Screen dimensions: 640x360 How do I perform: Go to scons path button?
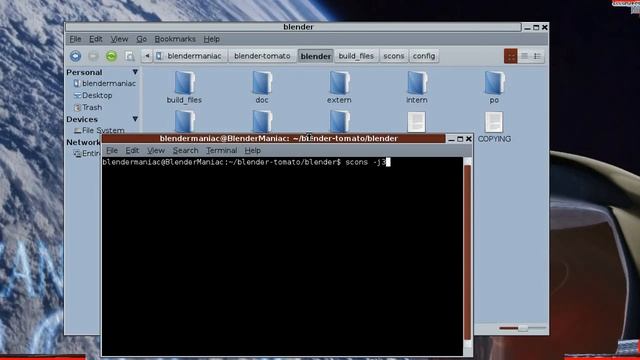(393, 56)
